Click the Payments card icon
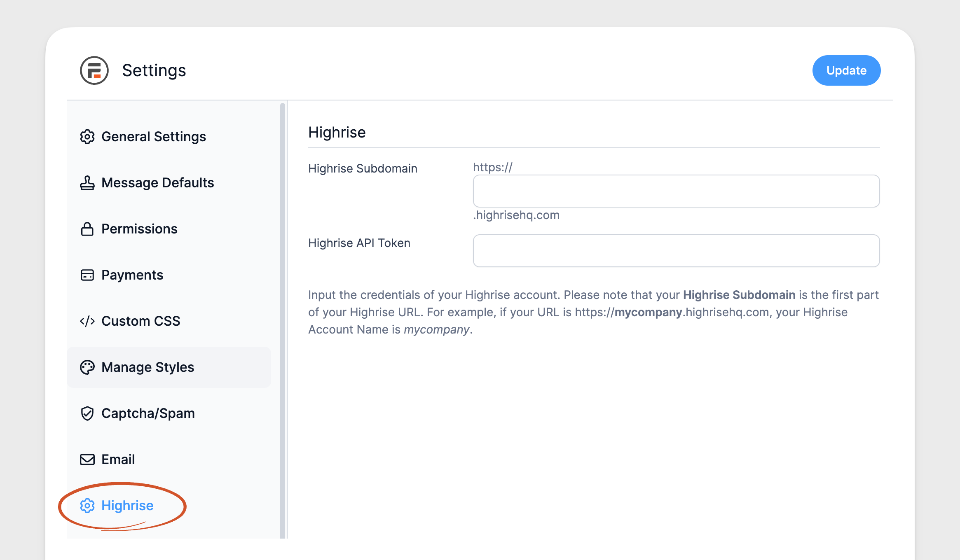 coord(87,275)
